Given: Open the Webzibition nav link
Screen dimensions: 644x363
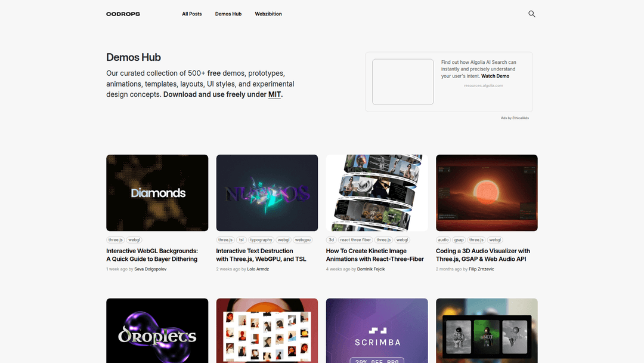Looking at the screenshot, I should coord(268,14).
